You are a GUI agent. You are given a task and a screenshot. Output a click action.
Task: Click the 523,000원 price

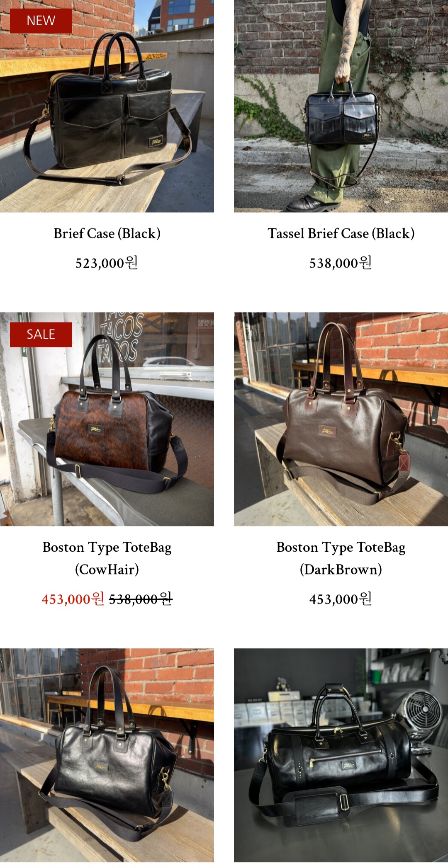coord(107,263)
